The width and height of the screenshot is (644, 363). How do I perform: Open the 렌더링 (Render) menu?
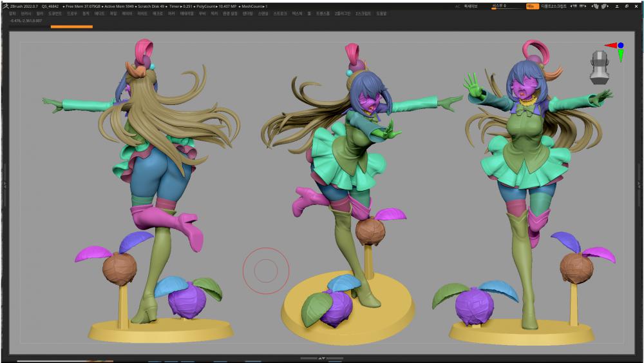(x=248, y=14)
